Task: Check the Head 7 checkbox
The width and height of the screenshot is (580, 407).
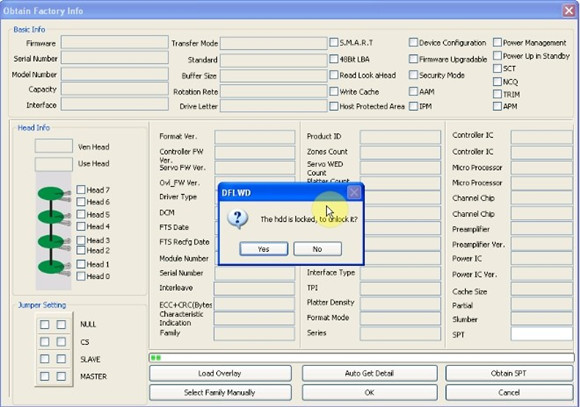Action: (x=81, y=190)
